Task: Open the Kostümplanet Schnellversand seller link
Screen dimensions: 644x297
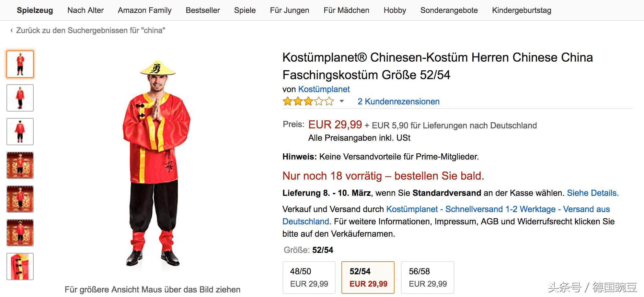Action: [498, 209]
